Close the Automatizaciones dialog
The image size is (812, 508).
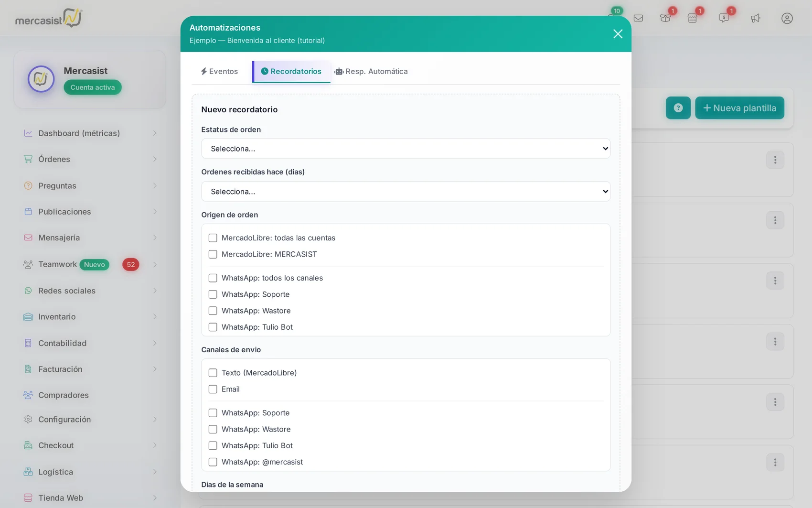click(x=618, y=34)
